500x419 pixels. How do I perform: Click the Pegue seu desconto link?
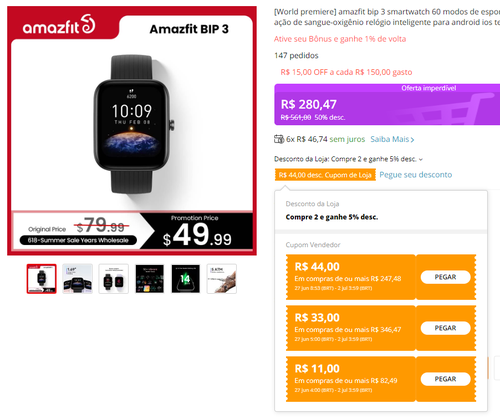pyautogui.click(x=416, y=175)
